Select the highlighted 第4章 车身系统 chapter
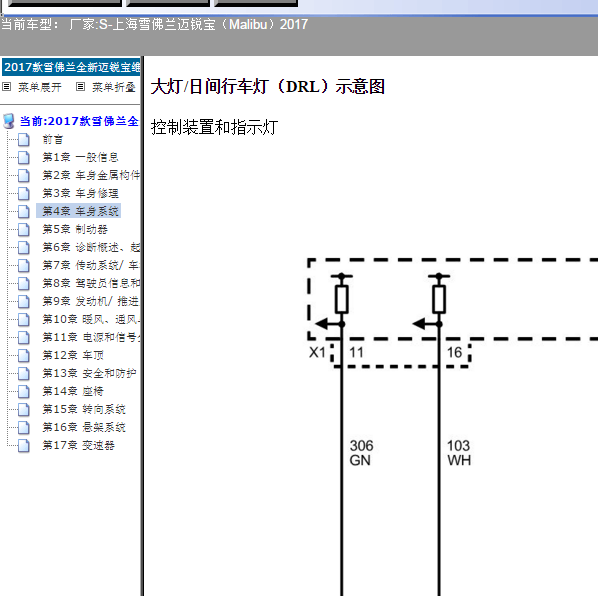The width and height of the screenshot is (598, 596). (79, 211)
